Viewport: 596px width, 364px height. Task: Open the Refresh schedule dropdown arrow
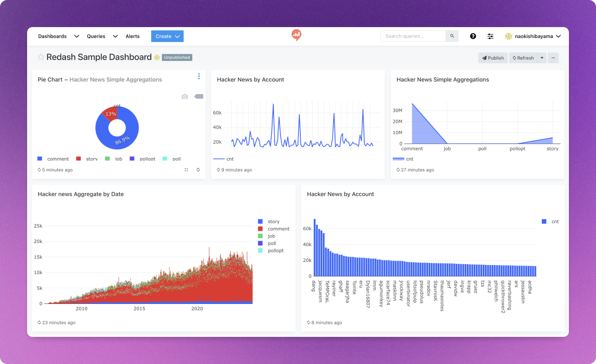(x=542, y=58)
